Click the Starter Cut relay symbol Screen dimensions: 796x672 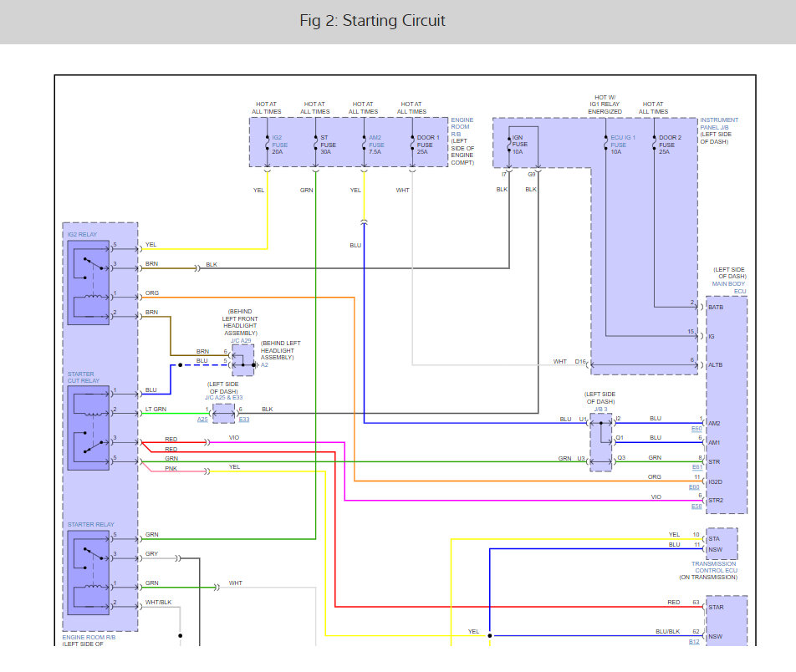88,428
